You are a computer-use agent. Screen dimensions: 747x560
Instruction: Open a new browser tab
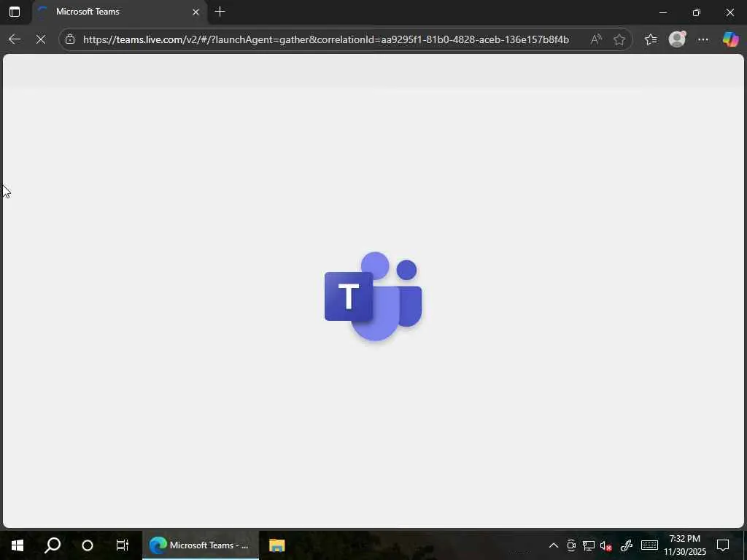click(x=220, y=12)
